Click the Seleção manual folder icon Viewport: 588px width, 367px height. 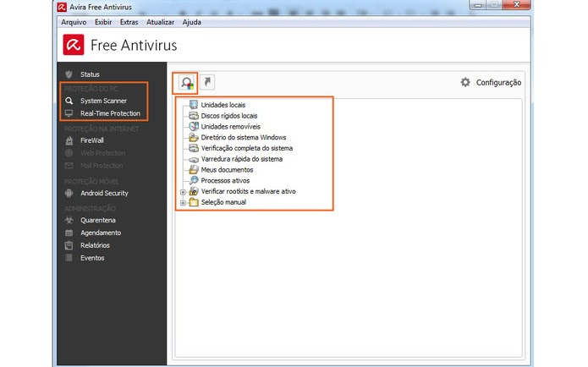(x=194, y=202)
